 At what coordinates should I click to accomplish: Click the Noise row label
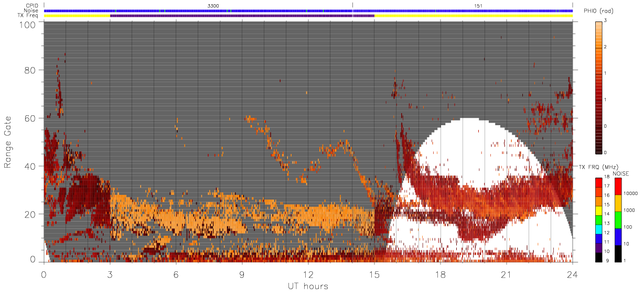click(x=31, y=10)
